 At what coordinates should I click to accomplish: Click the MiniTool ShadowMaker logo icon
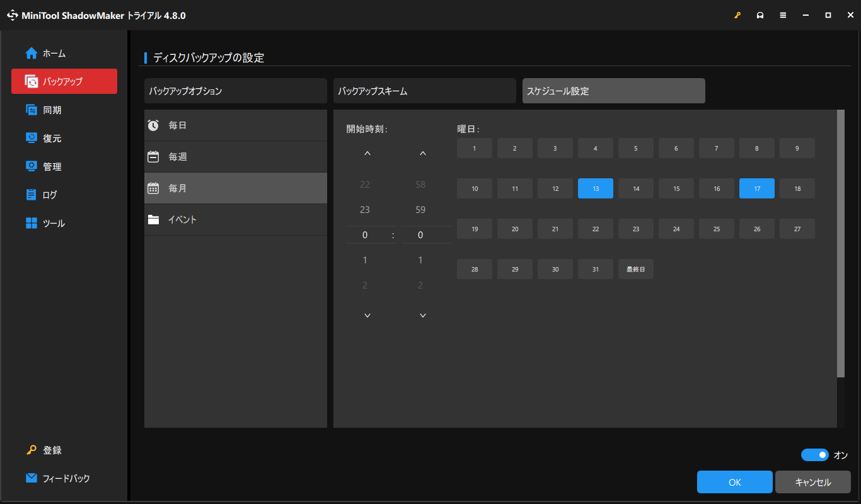13,15
